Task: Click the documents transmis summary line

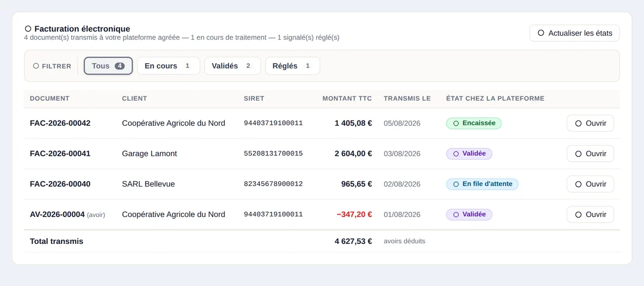Action: 182,38
